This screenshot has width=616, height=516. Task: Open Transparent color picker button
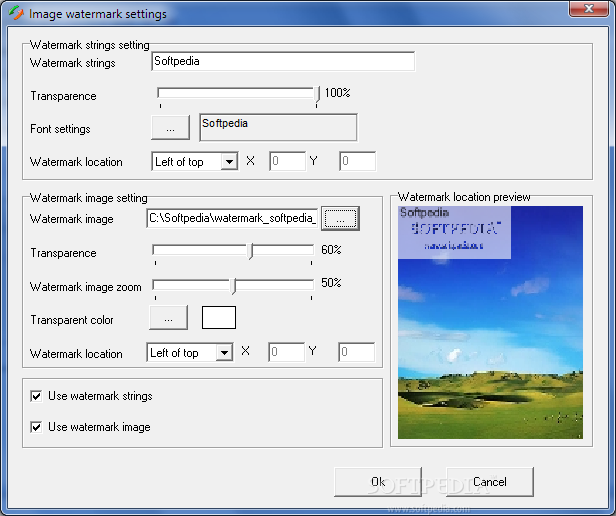168,318
